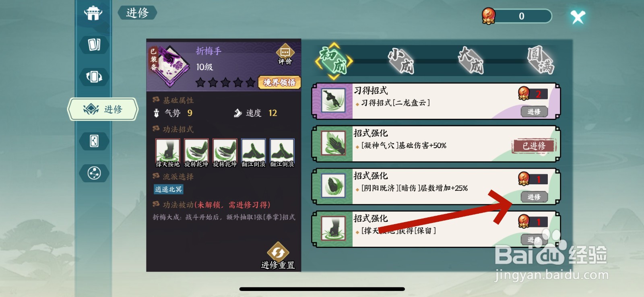Tap the 进修重置 reset icon
644x297 pixels.
click(x=278, y=256)
